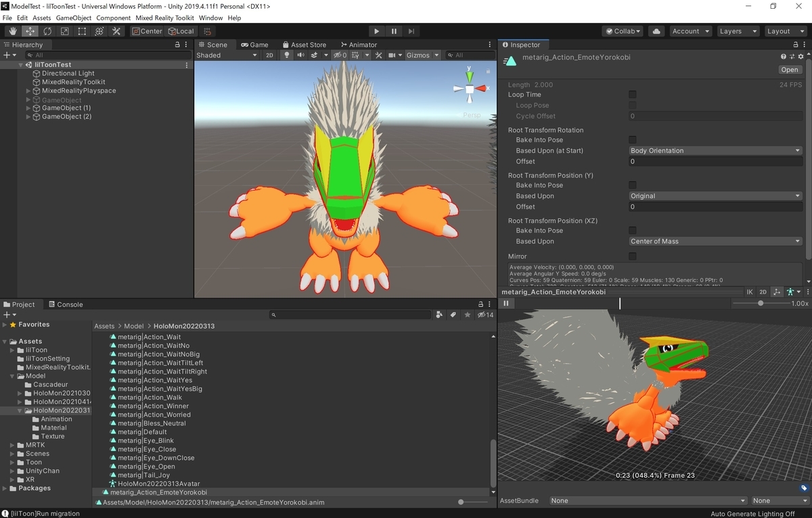The image size is (812, 518).
Task: Open the Body Orientation dropdown
Action: (715, 151)
